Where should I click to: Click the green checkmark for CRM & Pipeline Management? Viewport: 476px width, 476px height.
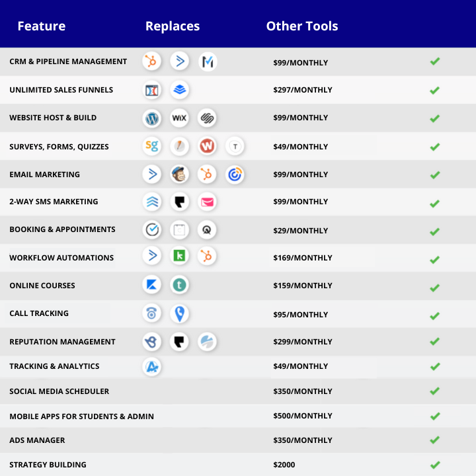tap(435, 61)
